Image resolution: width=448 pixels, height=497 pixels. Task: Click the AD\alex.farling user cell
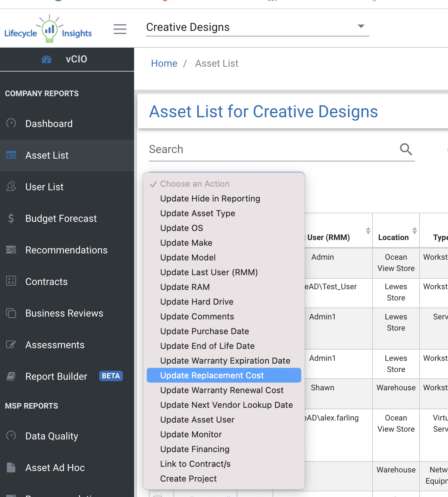332,418
